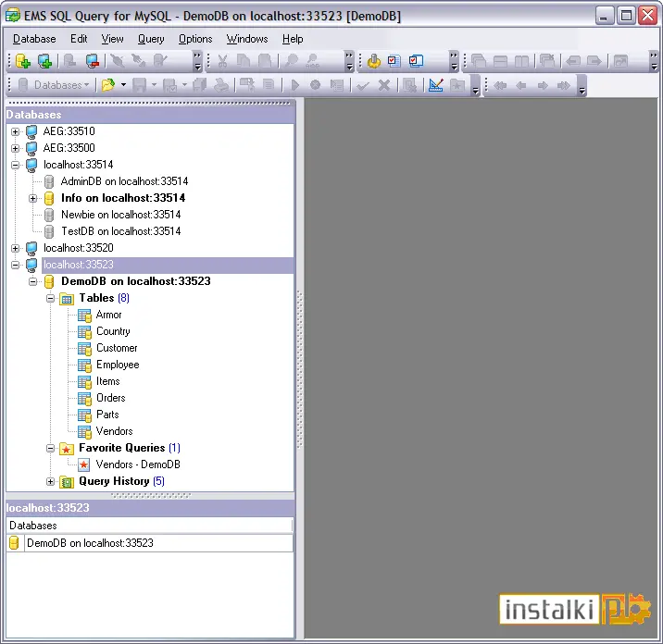This screenshot has width=663, height=644.
Task: Open Environment Options with the yellow tool icon
Action: click(373, 61)
